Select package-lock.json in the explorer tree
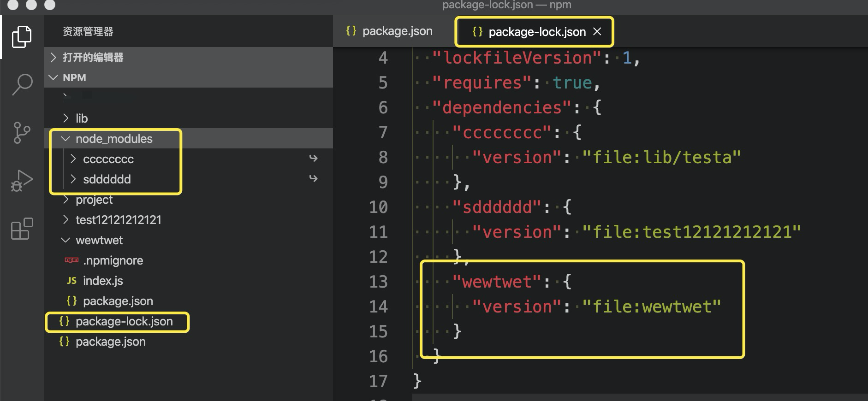 [124, 321]
